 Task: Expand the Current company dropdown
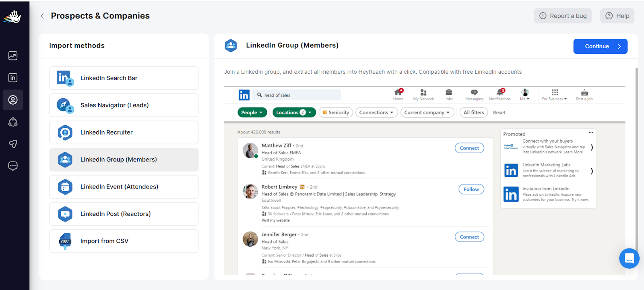(x=427, y=113)
